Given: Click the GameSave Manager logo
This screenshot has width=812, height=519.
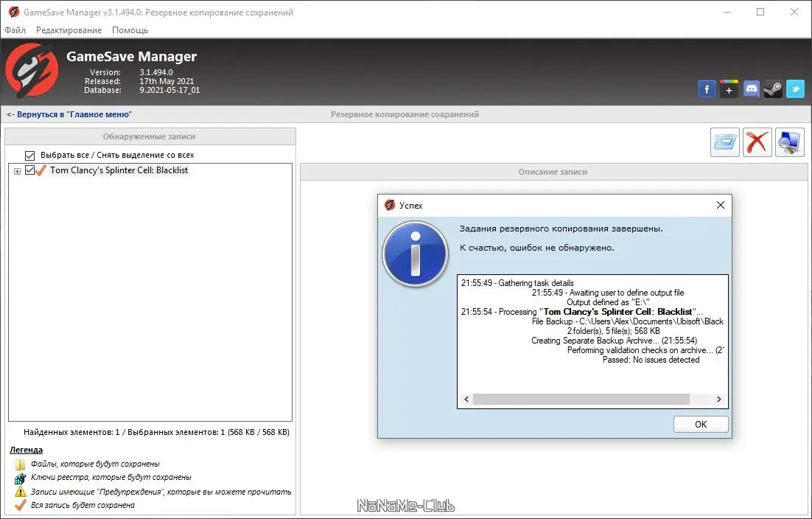Looking at the screenshot, I should 32,71.
